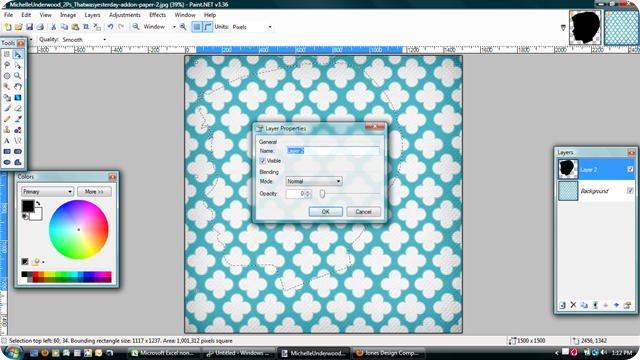This screenshot has width=640, height=360.
Task: Add a new layer in Layers panel
Action: [562, 305]
